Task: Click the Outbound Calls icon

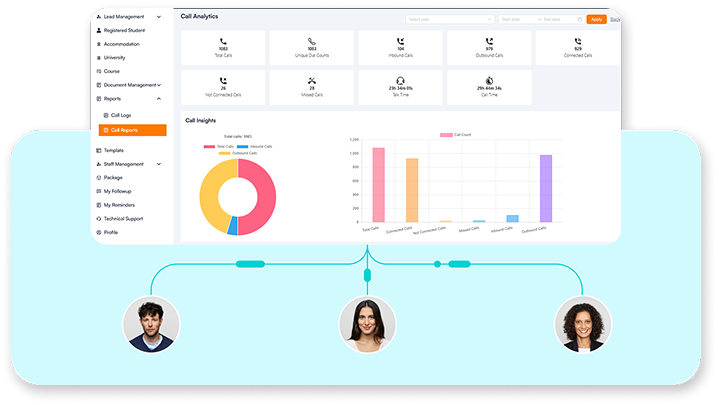Action: (x=489, y=41)
